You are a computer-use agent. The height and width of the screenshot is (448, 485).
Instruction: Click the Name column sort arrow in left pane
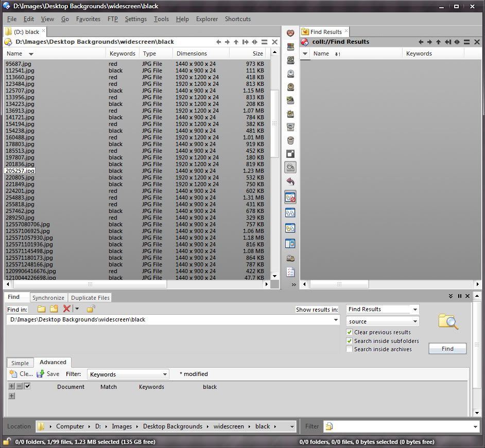tap(31, 54)
